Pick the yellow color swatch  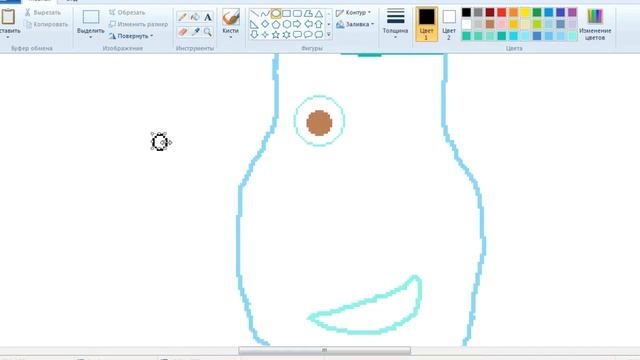coord(525,12)
